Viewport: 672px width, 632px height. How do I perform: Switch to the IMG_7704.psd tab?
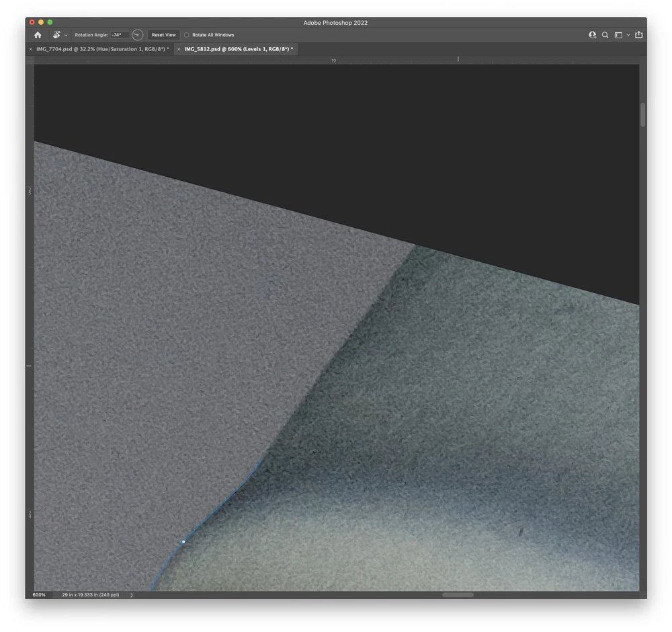[102, 49]
